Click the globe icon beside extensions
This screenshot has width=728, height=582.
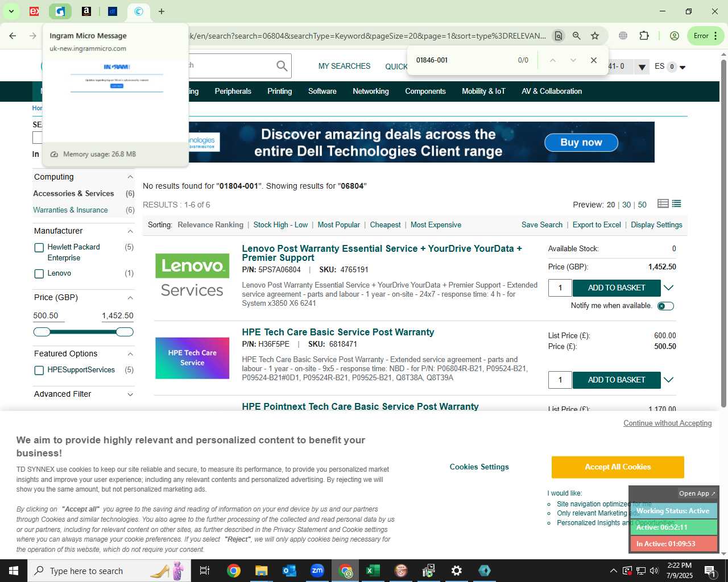tap(623, 36)
